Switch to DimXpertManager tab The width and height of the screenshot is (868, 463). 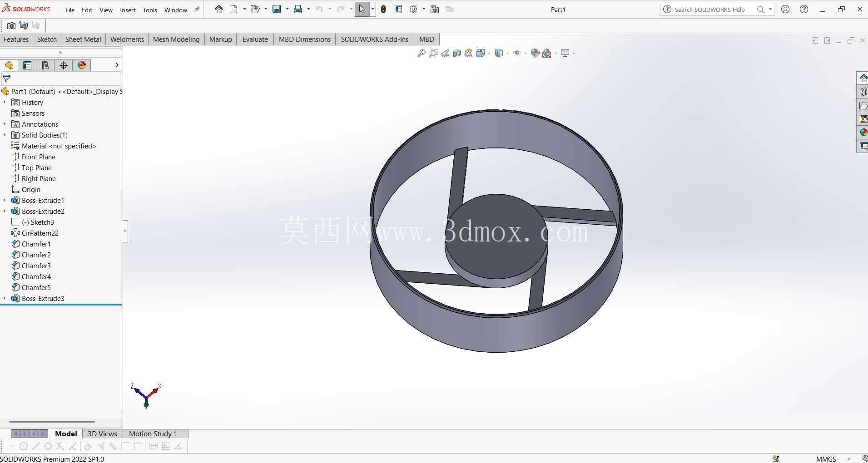64,65
